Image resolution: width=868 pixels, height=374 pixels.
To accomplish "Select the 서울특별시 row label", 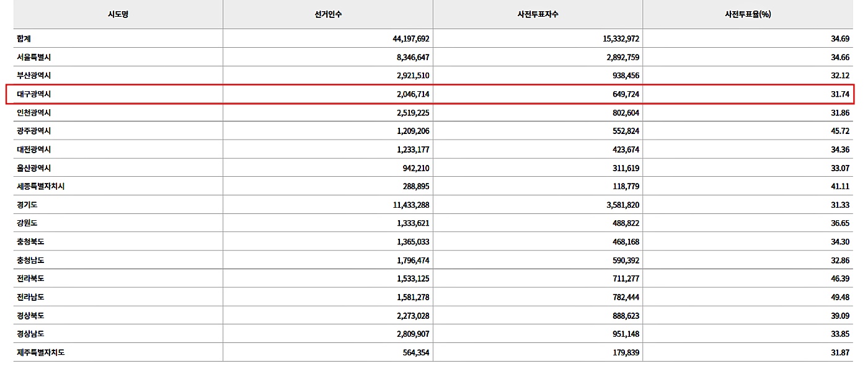I will [33, 57].
